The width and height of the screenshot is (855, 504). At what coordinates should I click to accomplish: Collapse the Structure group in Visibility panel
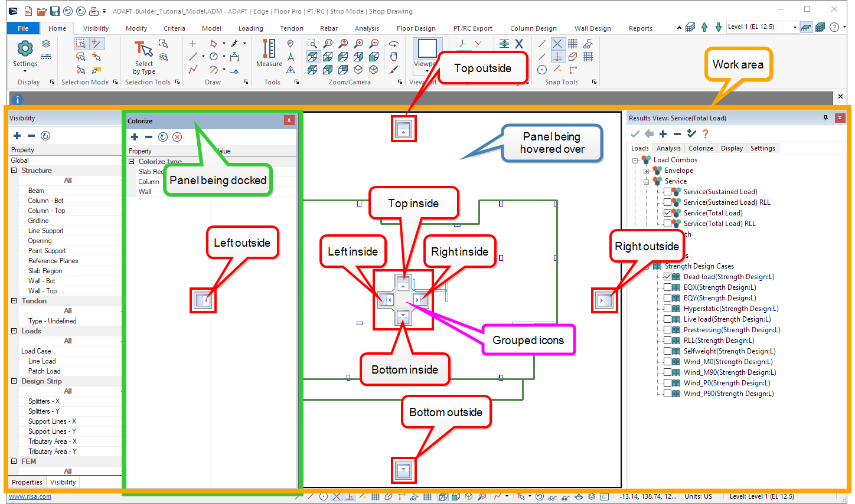(14, 171)
